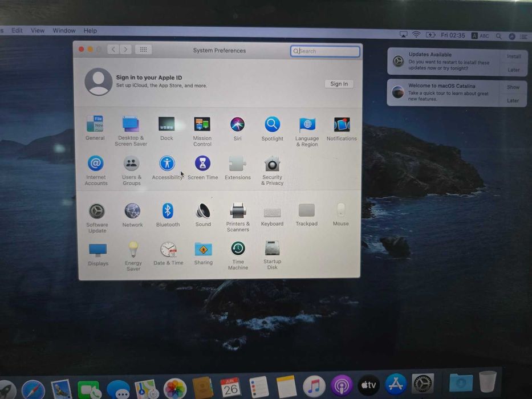Open Calendar in the Dock
Image resolution: width=532 pixels, height=399 pixels.
pyautogui.click(x=231, y=388)
